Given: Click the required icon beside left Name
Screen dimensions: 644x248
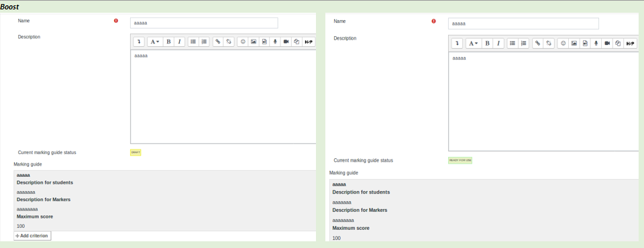Looking at the screenshot, I should (x=116, y=21).
